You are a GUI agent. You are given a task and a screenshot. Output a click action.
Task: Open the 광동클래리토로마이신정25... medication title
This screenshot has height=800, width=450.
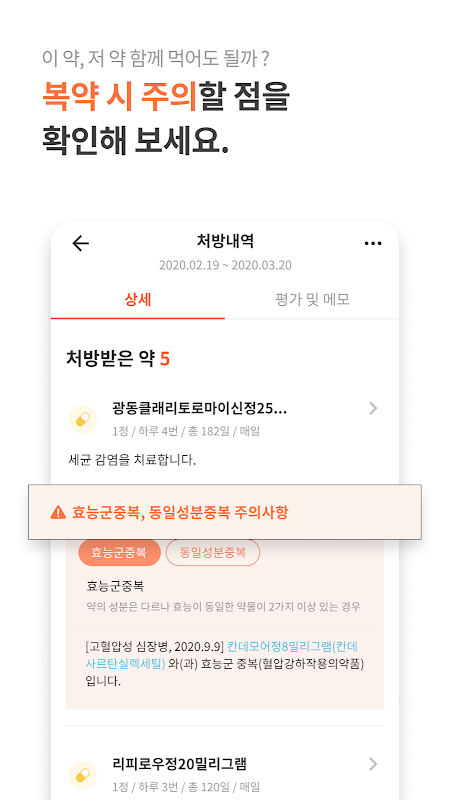click(199, 408)
